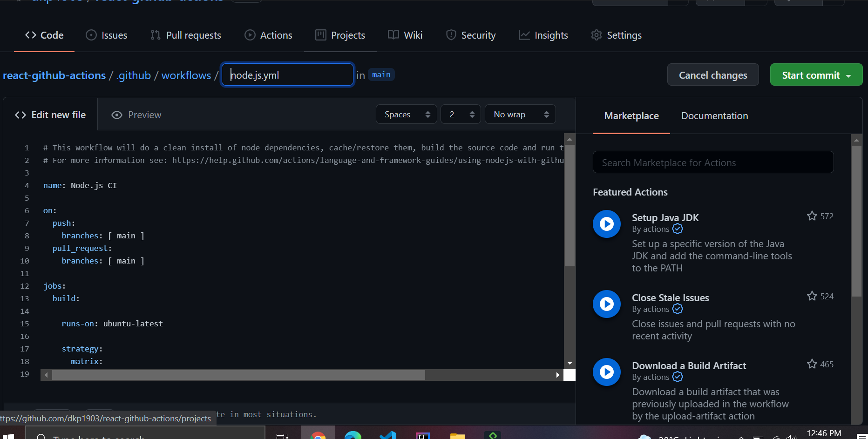Open the Spaces indent mode dropdown
Image resolution: width=868 pixels, height=439 pixels.
coord(406,115)
